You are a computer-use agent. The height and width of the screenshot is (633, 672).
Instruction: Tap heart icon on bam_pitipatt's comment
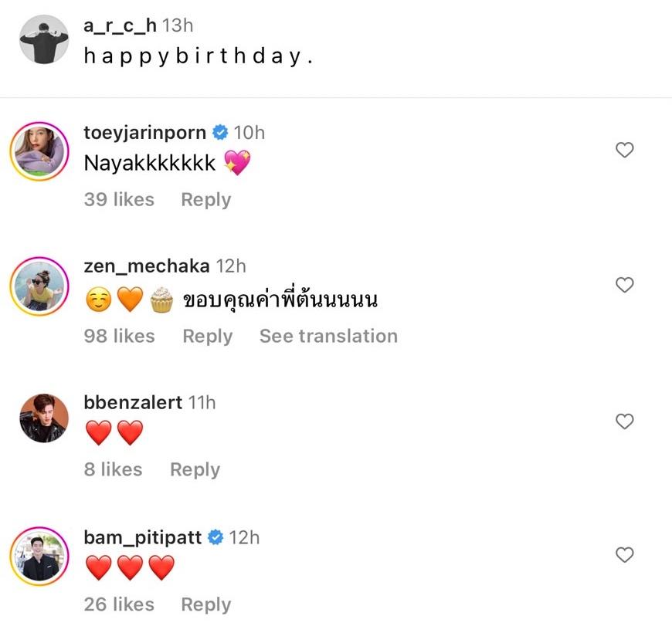(x=624, y=554)
